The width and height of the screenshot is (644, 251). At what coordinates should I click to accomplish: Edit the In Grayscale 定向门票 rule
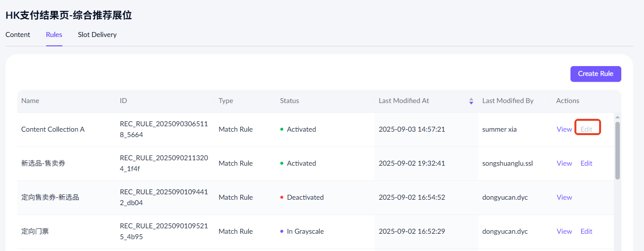pyautogui.click(x=586, y=231)
